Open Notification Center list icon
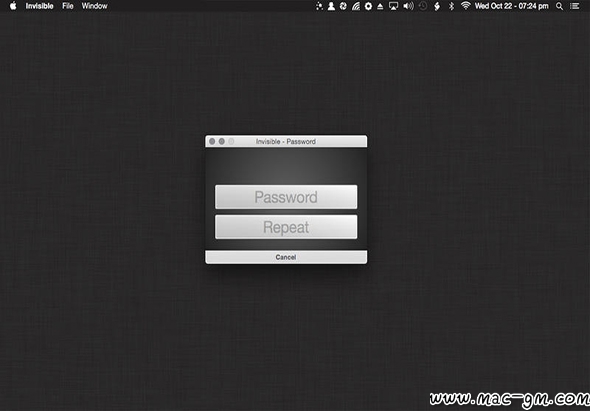Image resolution: width=590 pixels, height=411 pixels. [x=574, y=6]
